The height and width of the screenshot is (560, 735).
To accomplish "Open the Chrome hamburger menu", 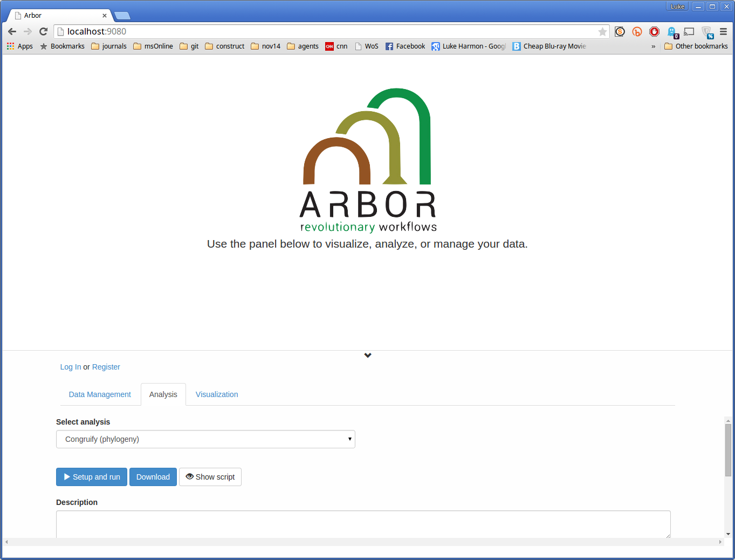I will tap(723, 32).
